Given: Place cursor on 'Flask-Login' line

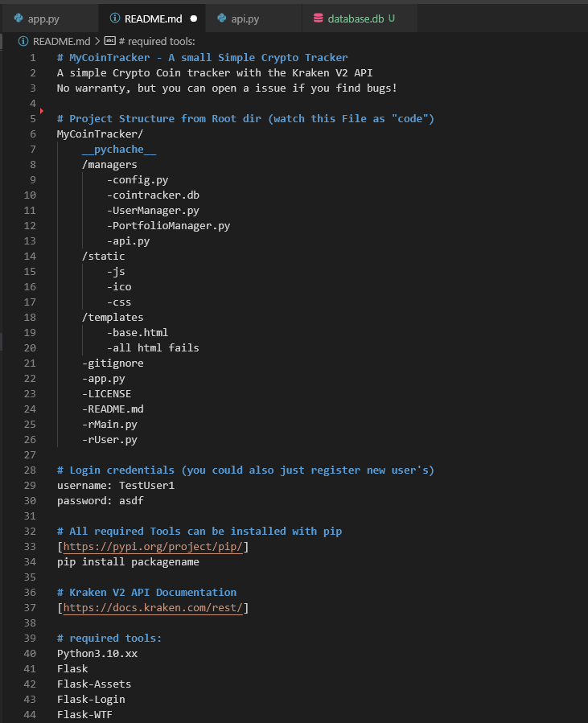Looking at the screenshot, I should pyautogui.click(x=91, y=699).
